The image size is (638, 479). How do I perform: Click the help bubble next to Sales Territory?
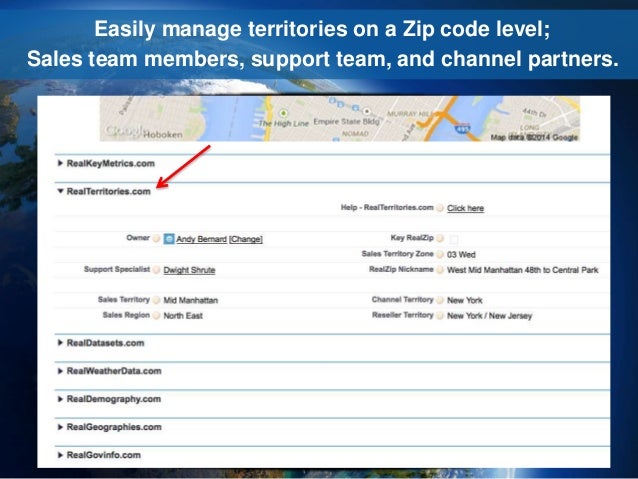coord(157,300)
